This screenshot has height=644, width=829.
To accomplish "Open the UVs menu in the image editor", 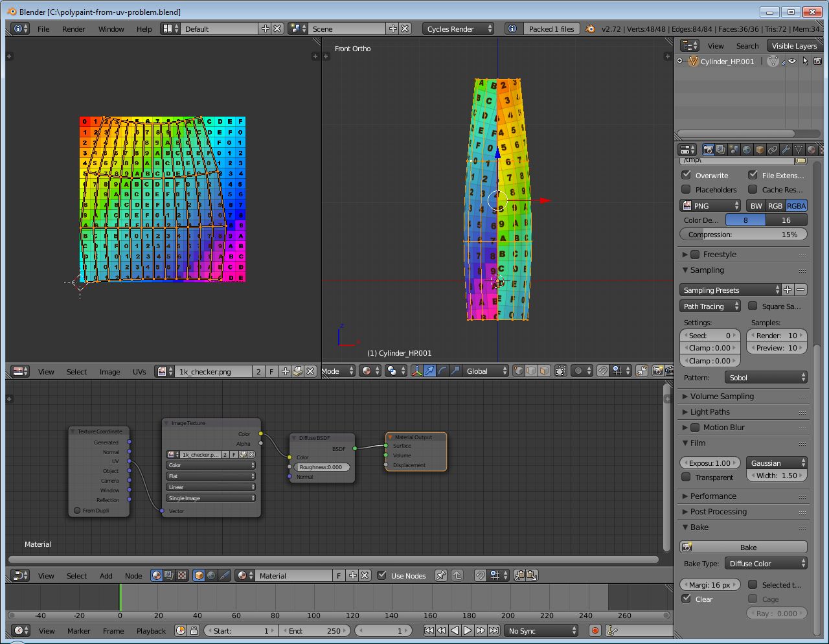I will click(139, 371).
